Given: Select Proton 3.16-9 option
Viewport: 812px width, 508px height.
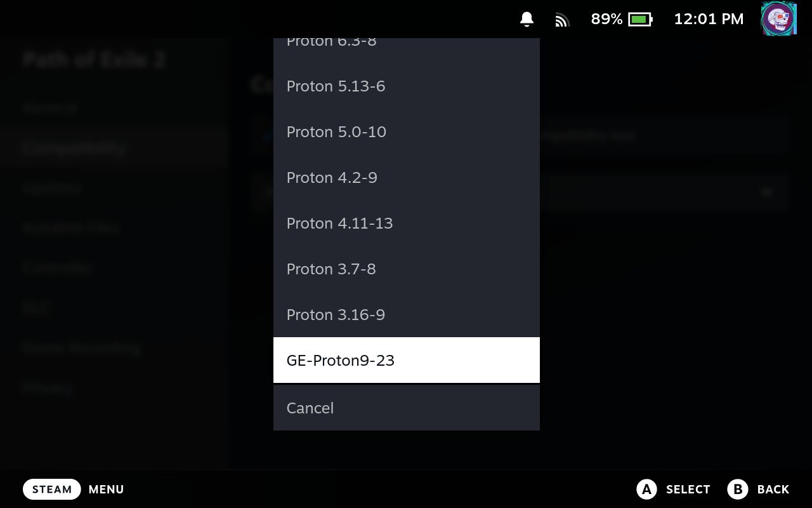Looking at the screenshot, I should [x=407, y=314].
